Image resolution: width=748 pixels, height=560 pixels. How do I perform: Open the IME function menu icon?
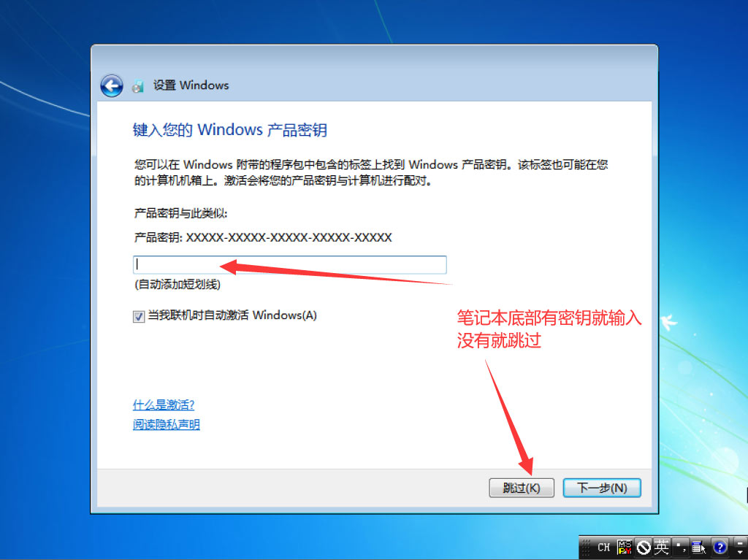(698, 547)
